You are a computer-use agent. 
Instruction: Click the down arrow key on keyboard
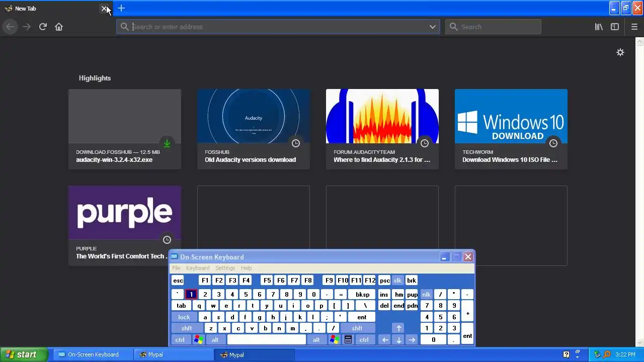point(398,340)
